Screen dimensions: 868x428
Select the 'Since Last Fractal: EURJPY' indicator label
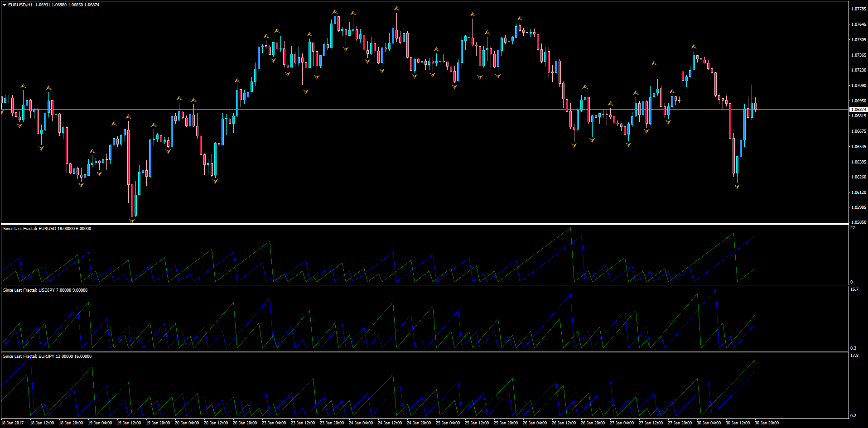(x=29, y=356)
